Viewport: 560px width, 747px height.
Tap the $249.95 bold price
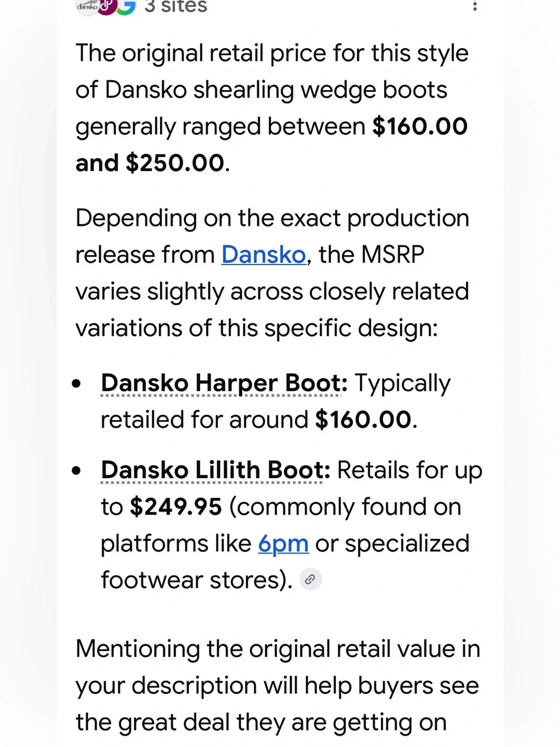click(x=176, y=507)
